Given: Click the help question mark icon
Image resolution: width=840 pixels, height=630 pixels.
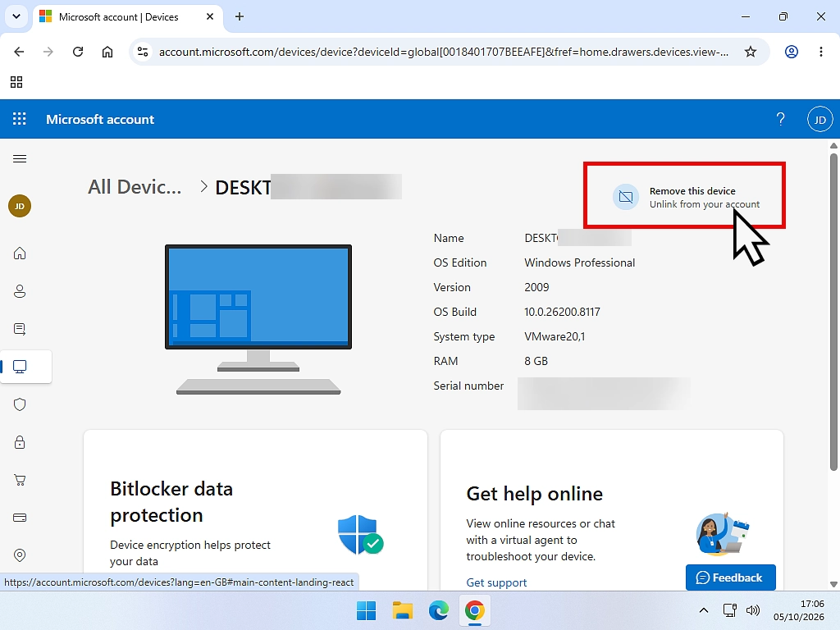Looking at the screenshot, I should [781, 119].
